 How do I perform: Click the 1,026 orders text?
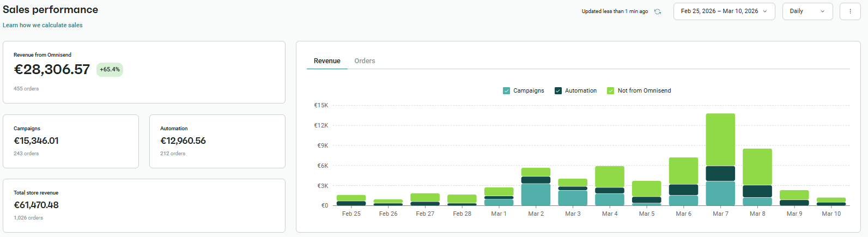(x=28, y=218)
